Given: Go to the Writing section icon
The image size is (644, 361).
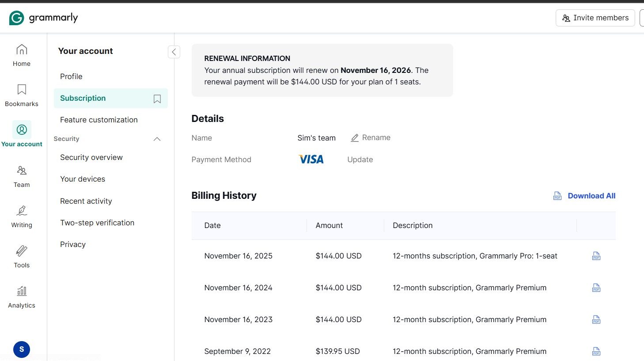Looking at the screenshot, I should (x=22, y=211).
